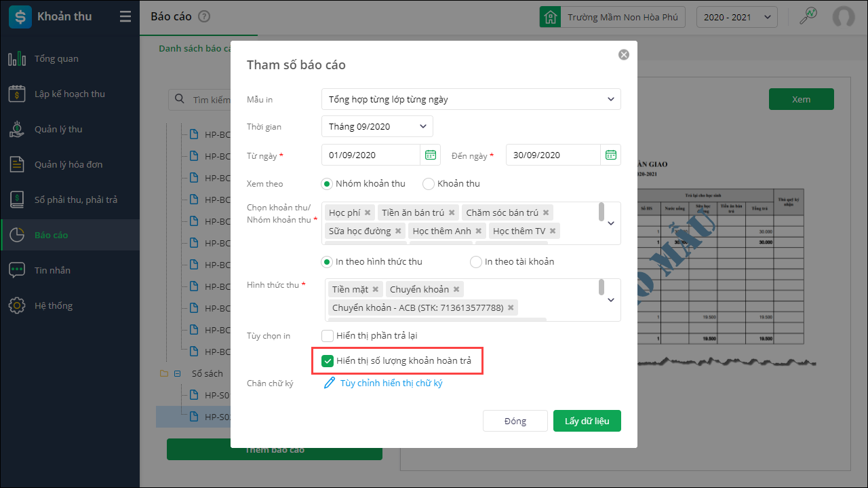Open the user avatar profile icon
The width and height of the screenshot is (868, 488).
coord(844,17)
